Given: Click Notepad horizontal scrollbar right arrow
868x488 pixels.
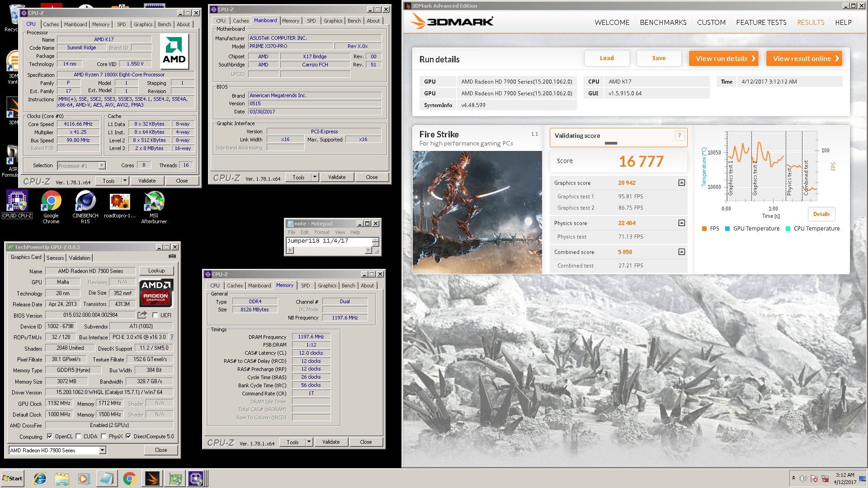Looking at the screenshot, I should pyautogui.click(x=368, y=250).
